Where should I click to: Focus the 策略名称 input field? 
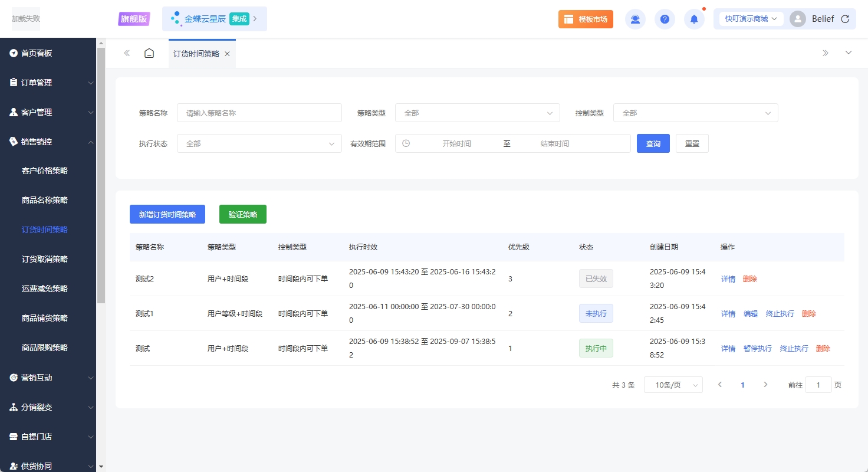pyautogui.click(x=259, y=113)
